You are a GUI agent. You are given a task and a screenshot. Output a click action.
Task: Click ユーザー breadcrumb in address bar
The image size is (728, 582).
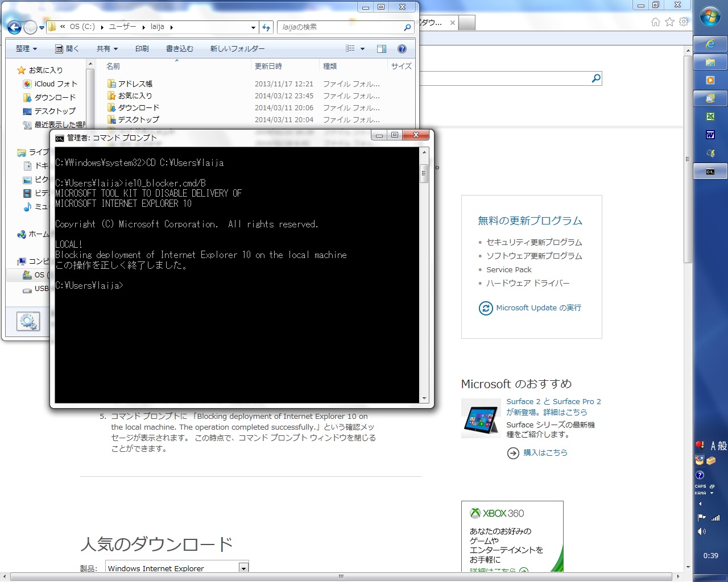(x=122, y=27)
